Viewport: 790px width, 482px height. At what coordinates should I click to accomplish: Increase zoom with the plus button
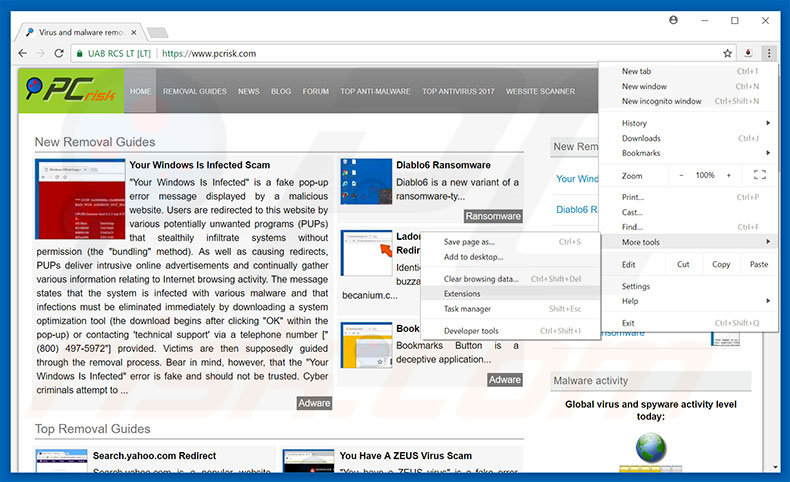click(x=729, y=175)
